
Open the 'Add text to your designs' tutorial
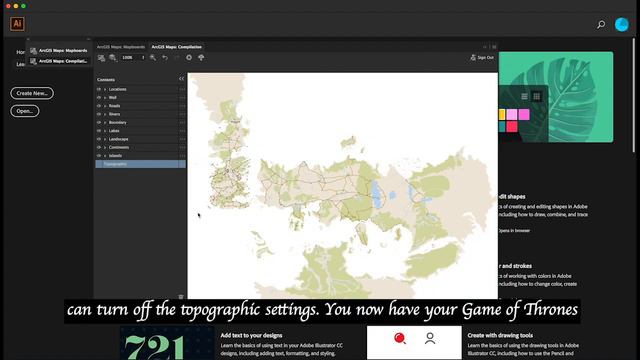click(x=251, y=336)
